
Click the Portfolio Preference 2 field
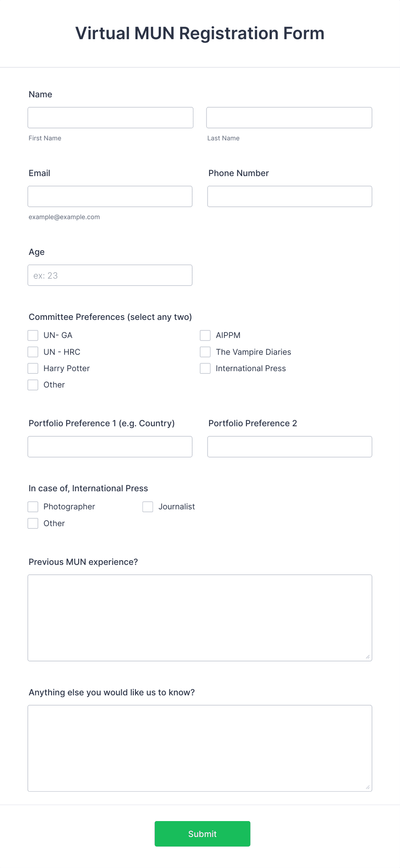289,446
